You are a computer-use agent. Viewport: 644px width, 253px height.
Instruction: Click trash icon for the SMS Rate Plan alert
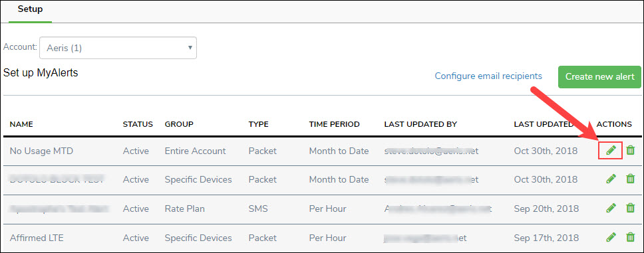point(631,208)
